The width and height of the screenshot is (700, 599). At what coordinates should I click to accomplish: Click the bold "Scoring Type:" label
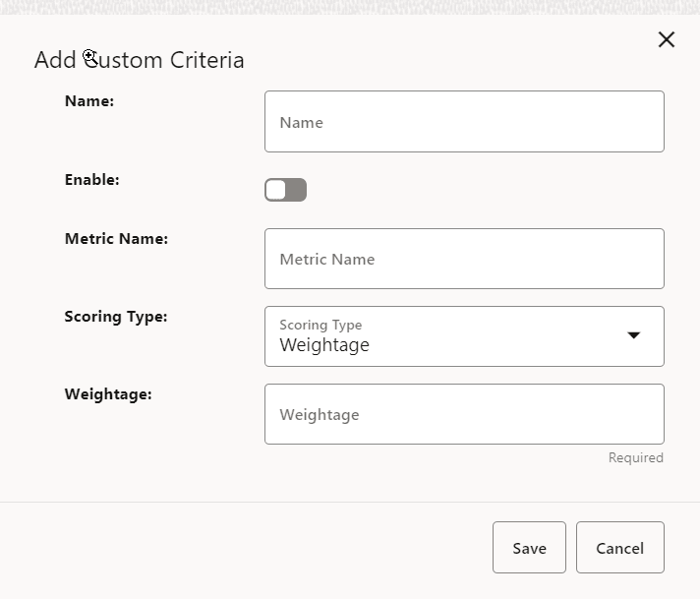(116, 317)
